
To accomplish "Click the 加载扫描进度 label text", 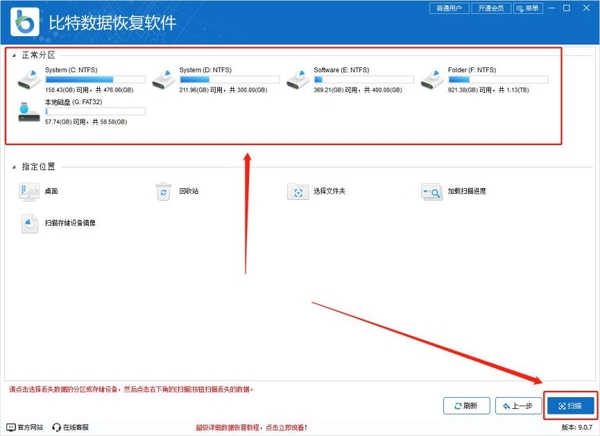I will pyautogui.click(x=467, y=191).
